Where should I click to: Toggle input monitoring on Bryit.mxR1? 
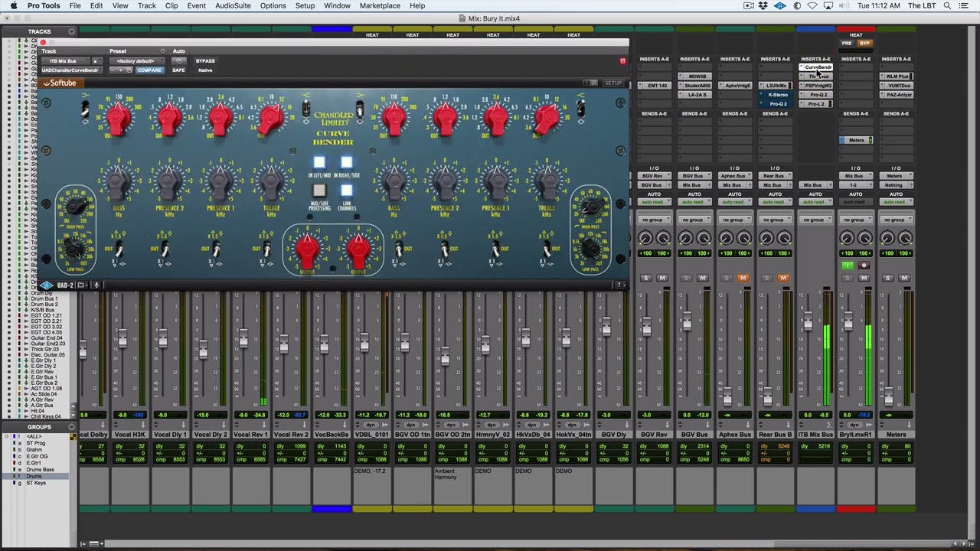[847, 266]
